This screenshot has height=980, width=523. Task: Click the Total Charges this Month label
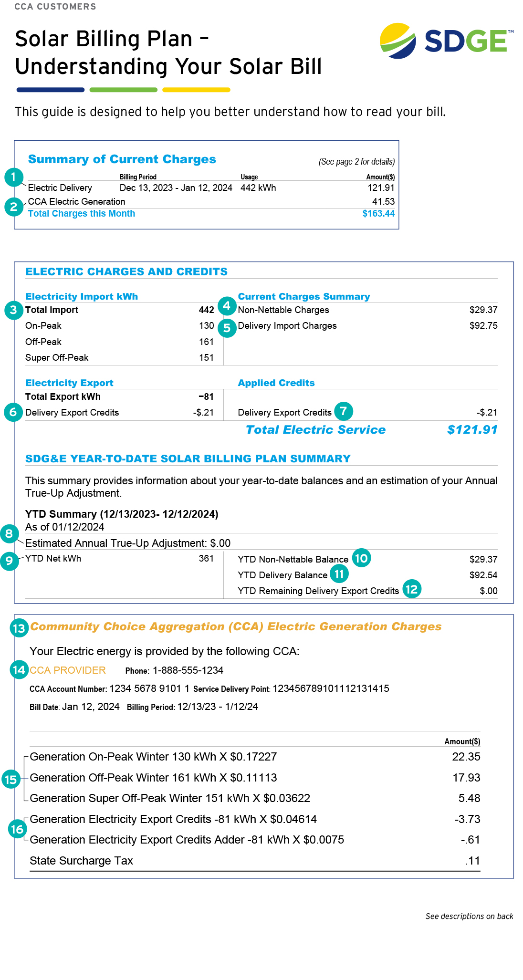pyautogui.click(x=82, y=214)
